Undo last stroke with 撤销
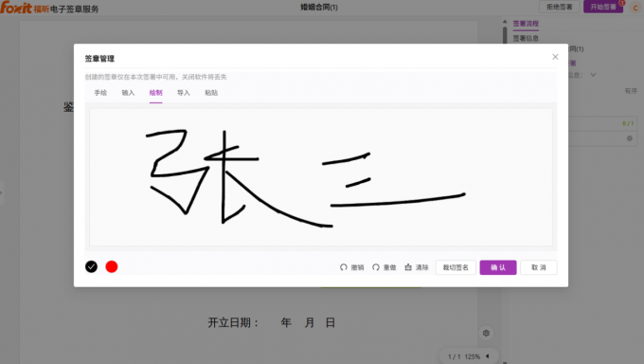 (x=352, y=267)
